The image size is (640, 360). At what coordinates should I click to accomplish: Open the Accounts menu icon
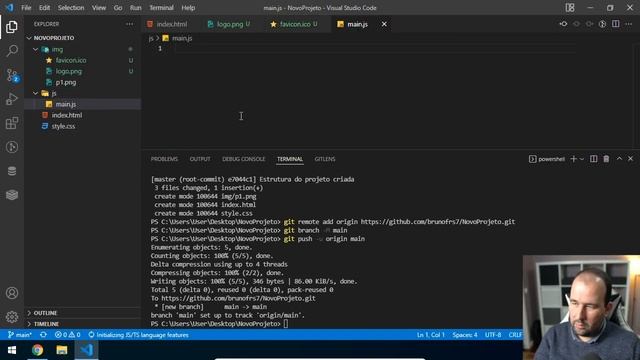(12, 293)
